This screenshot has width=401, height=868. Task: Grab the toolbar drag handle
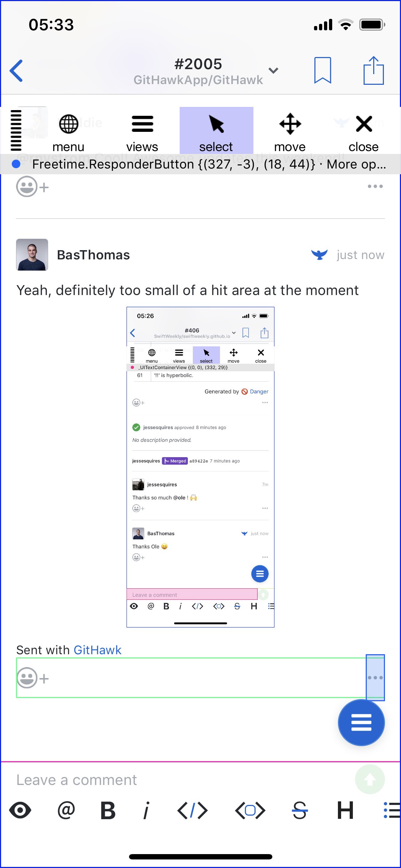(16, 130)
